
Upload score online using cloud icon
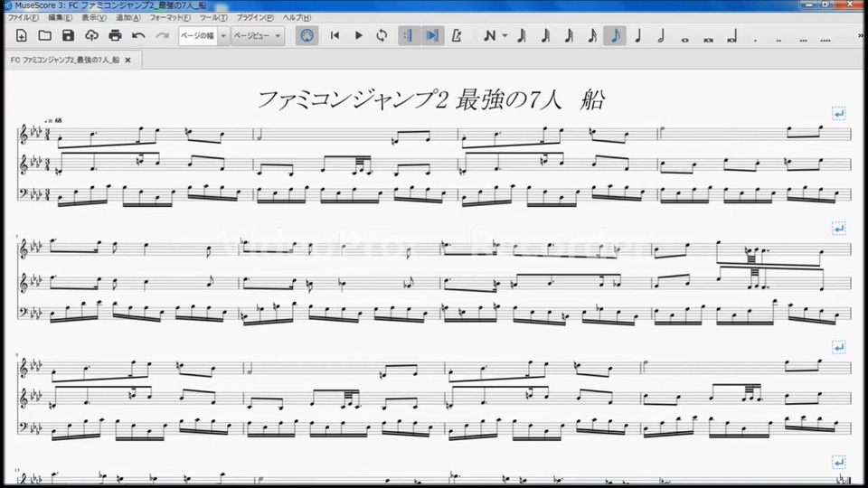pyautogui.click(x=91, y=36)
